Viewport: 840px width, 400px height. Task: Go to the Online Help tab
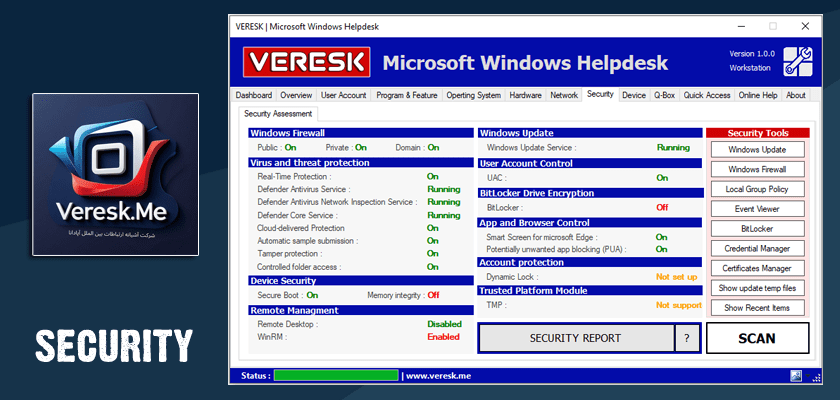pos(757,95)
